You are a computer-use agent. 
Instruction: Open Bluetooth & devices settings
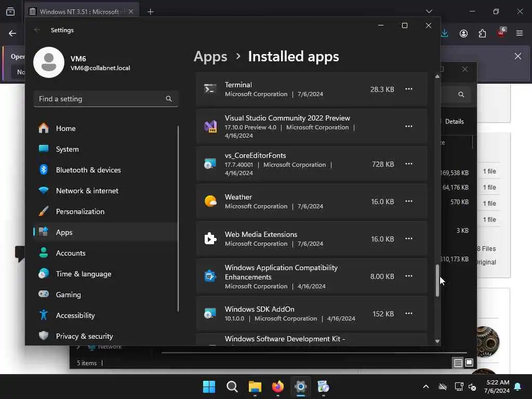(105, 170)
